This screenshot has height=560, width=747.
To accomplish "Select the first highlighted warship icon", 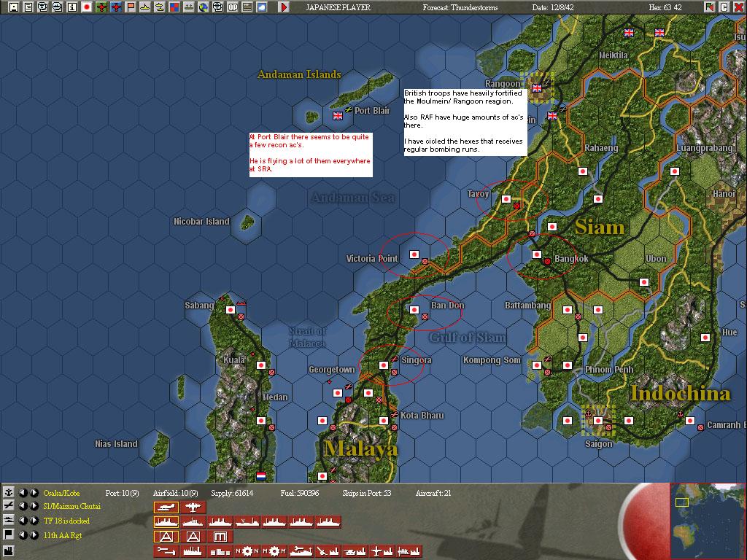I will pyautogui.click(x=166, y=522).
